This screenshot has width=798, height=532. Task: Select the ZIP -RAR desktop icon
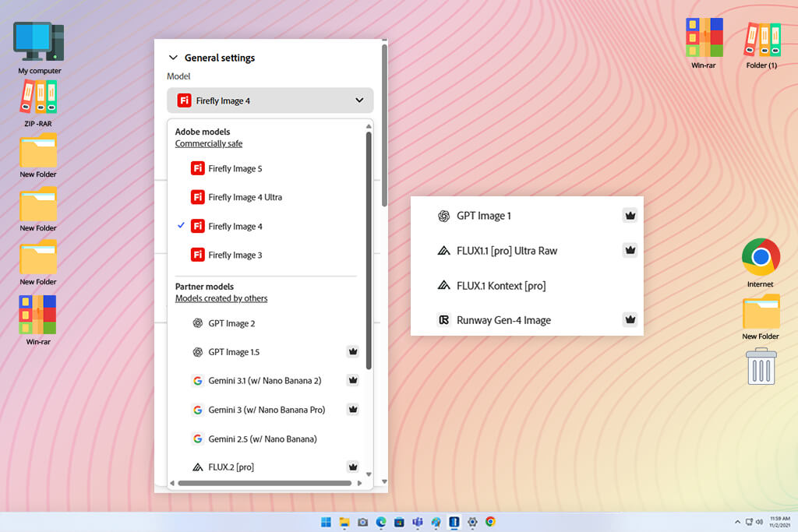coord(38,104)
